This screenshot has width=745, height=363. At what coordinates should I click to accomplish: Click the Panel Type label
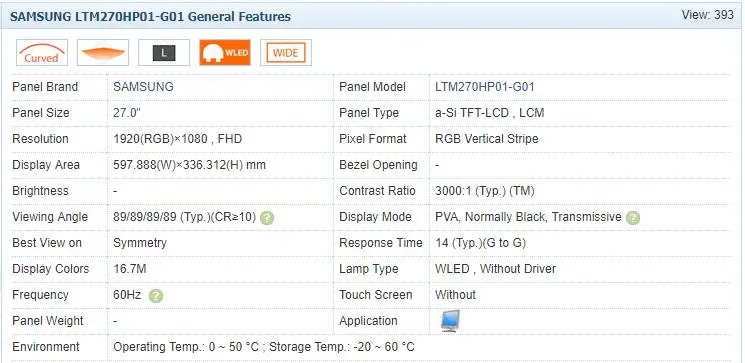coord(369,113)
